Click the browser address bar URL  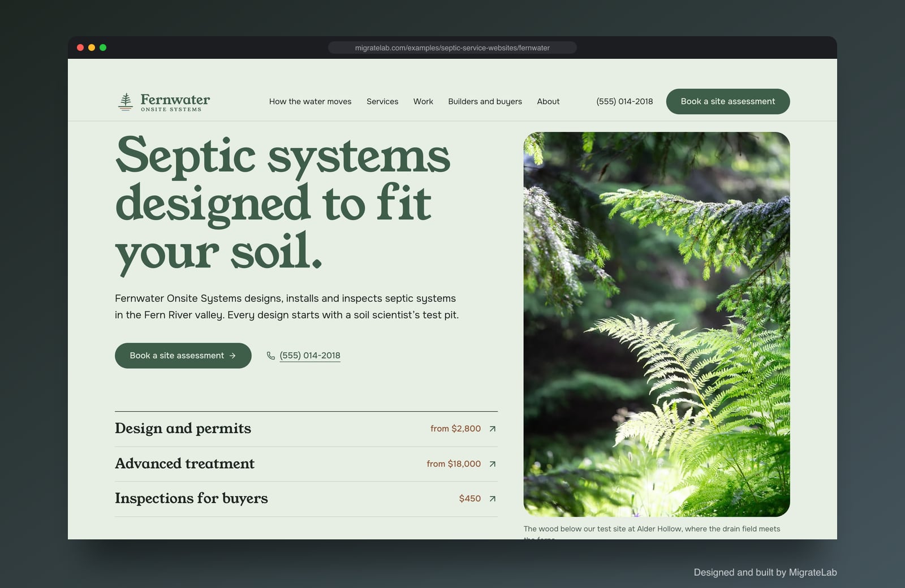tap(453, 47)
